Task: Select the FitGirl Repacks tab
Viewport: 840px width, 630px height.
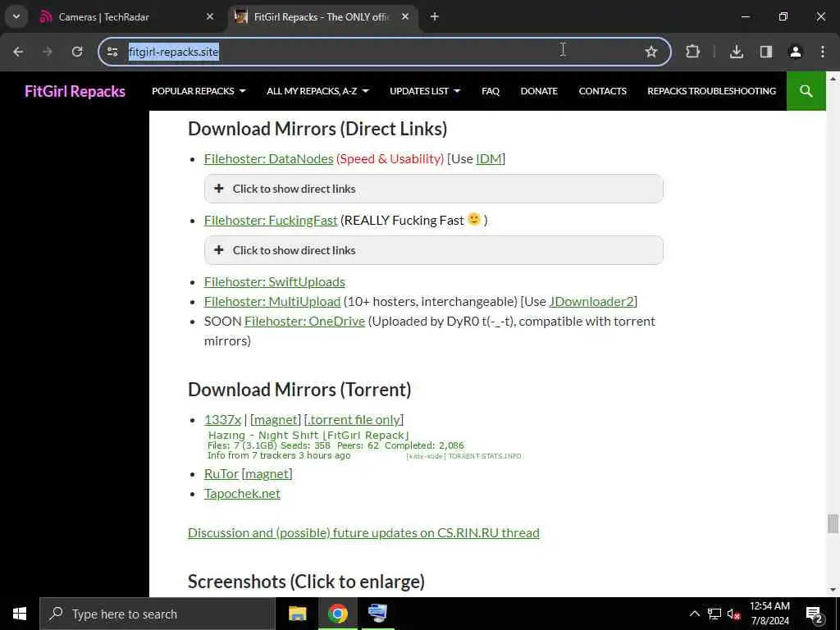Action: click(x=322, y=17)
